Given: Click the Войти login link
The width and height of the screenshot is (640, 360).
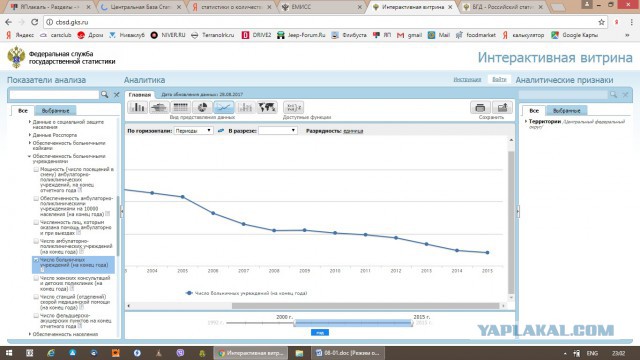Looking at the screenshot, I should [499, 80].
